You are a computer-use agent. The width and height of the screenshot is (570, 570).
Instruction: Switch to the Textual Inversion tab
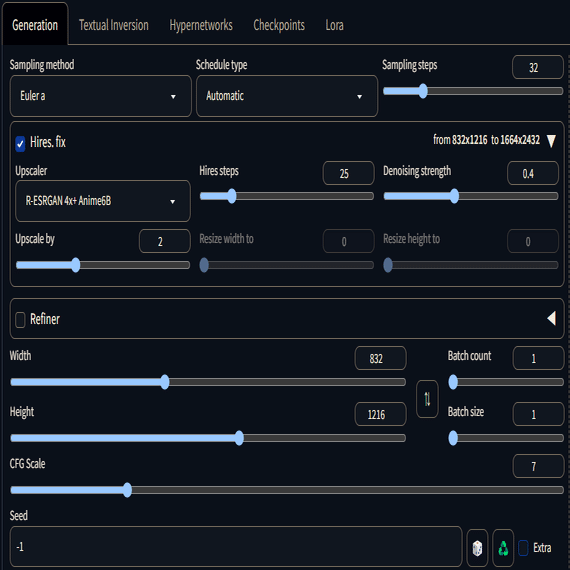tap(114, 25)
